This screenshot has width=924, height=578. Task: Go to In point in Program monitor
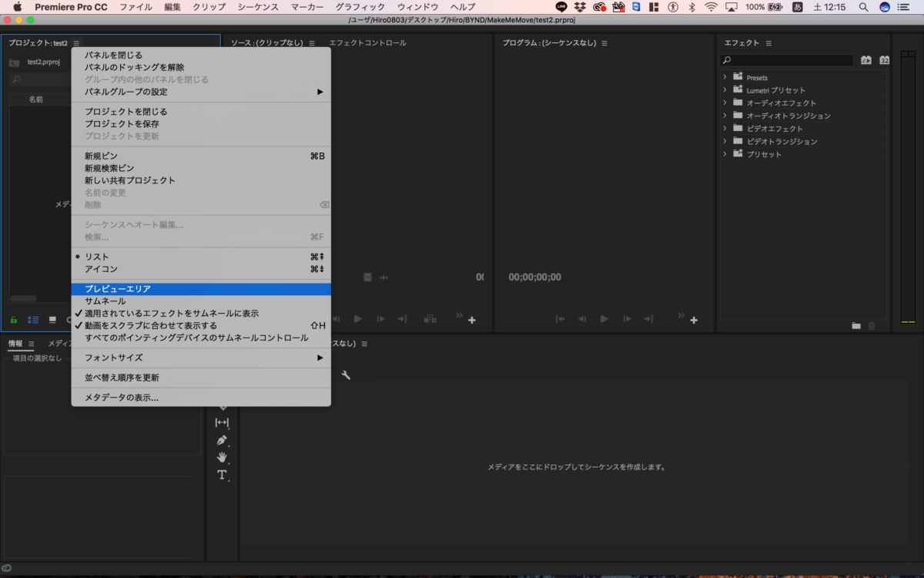561,319
